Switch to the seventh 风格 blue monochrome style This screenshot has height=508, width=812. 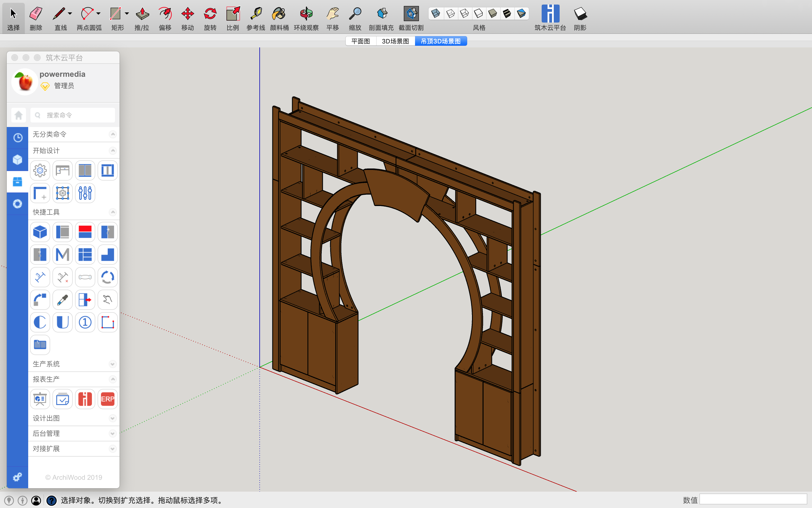(x=521, y=14)
